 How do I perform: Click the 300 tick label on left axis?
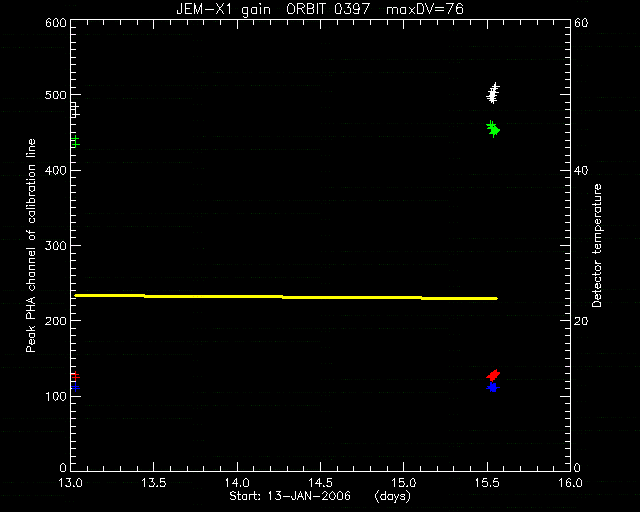click(56, 245)
